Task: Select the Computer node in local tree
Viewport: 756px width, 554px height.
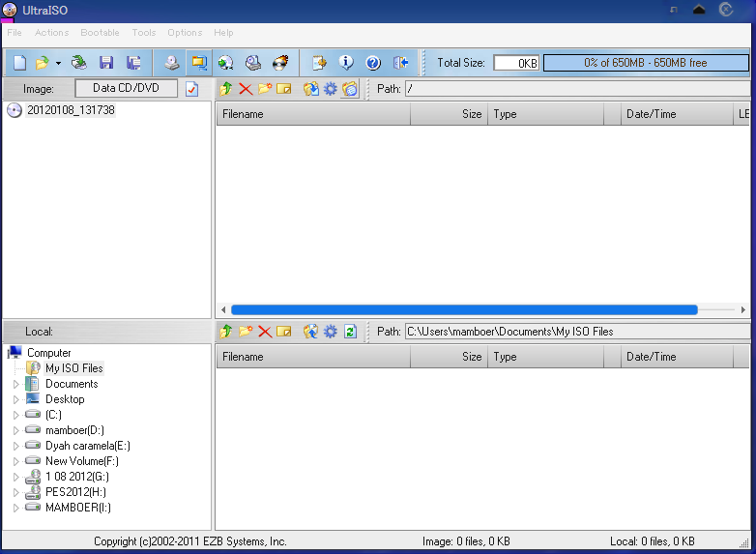Action: point(48,353)
